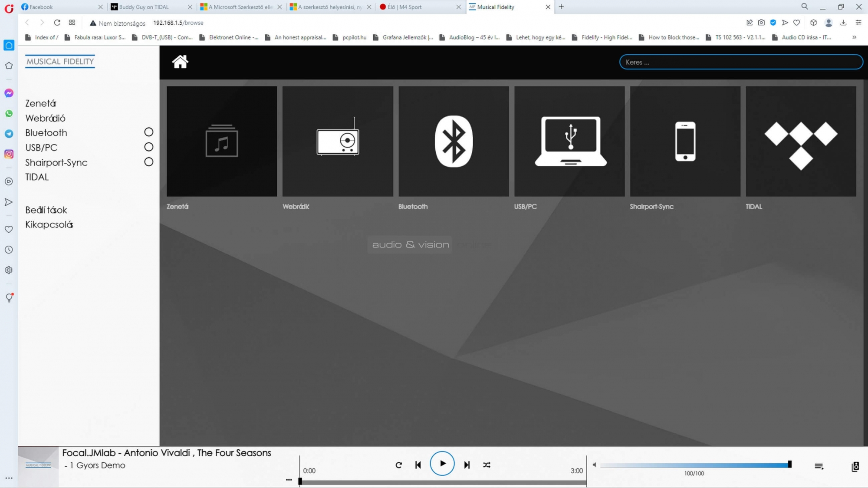Open settings gear in Opera sidebar

9,270
